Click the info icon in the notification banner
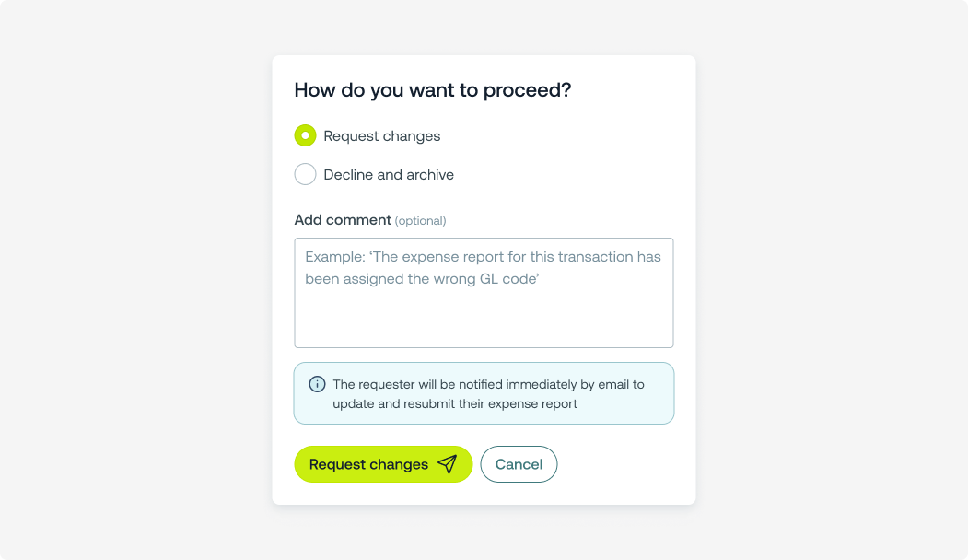The width and height of the screenshot is (968, 560). tap(317, 384)
